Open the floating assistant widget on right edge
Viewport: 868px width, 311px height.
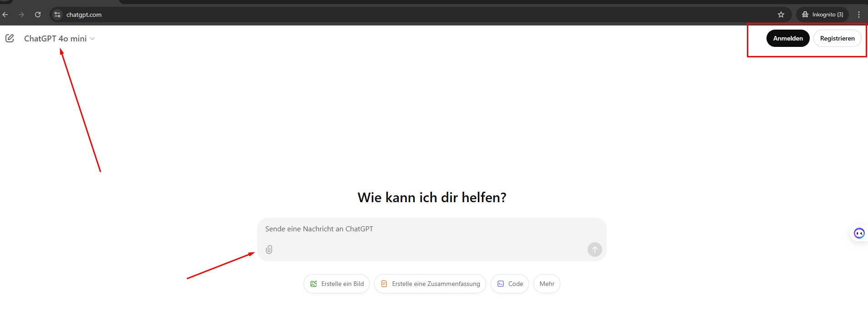[x=858, y=234]
